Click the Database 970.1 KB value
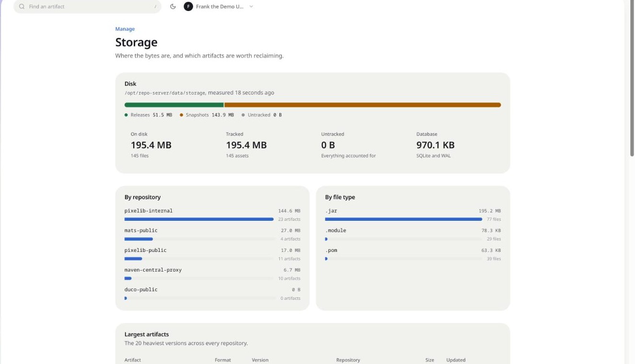635x364 pixels. [436, 145]
